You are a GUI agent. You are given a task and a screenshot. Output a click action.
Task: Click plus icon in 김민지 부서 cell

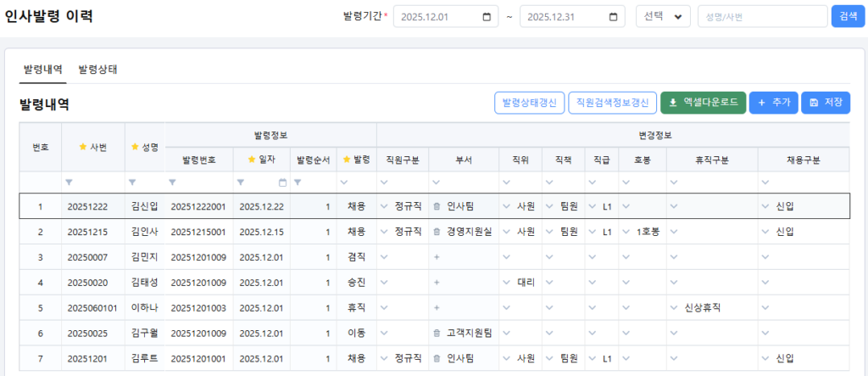[437, 257]
